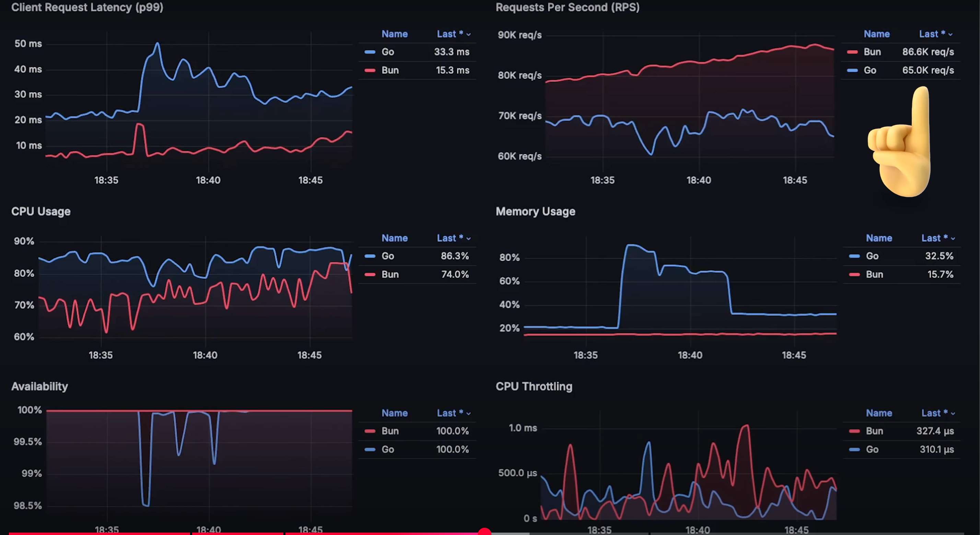This screenshot has width=980, height=535.
Task: Click Name header in Availability legend
Action: pyautogui.click(x=394, y=413)
